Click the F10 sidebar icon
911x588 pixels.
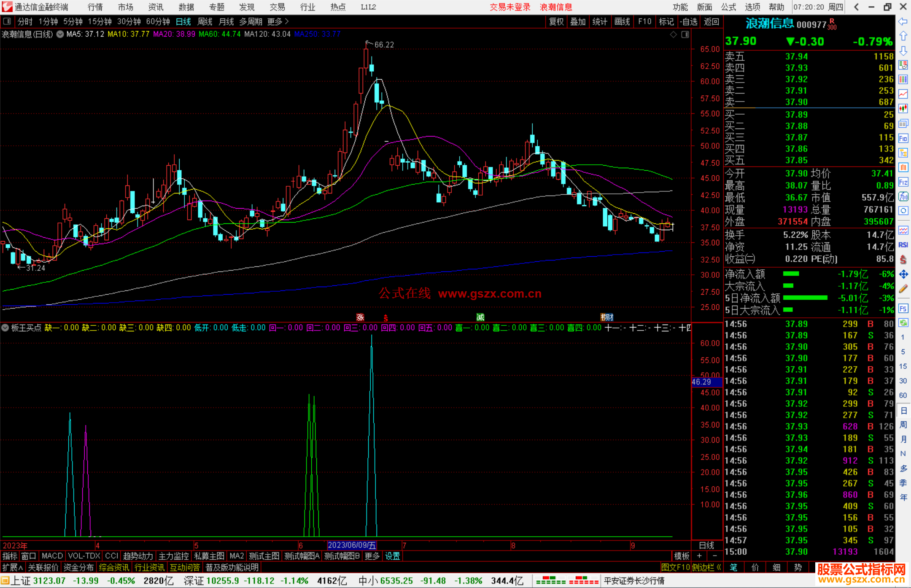point(903,138)
